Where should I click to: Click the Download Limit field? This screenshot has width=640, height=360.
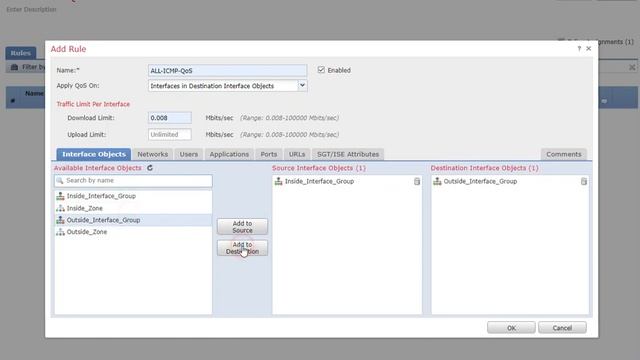click(x=170, y=118)
